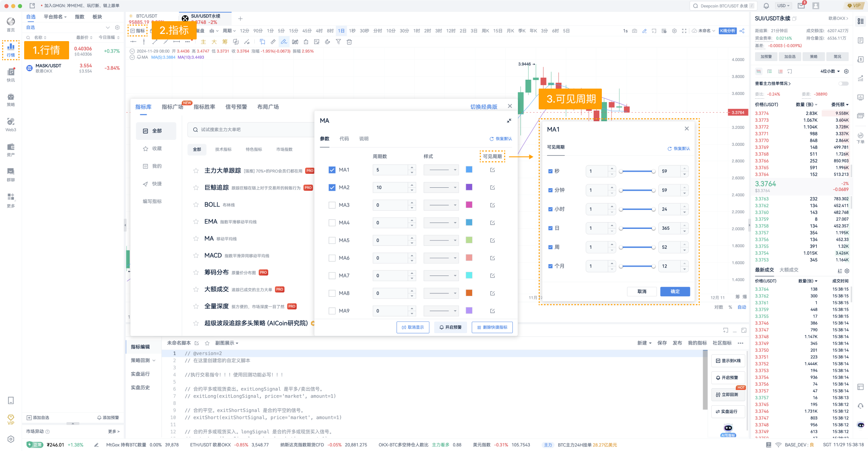Click 确定 in the MA1 dialog
Viewport: 868px width, 451px height.
pyautogui.click(x=675, y=292)
